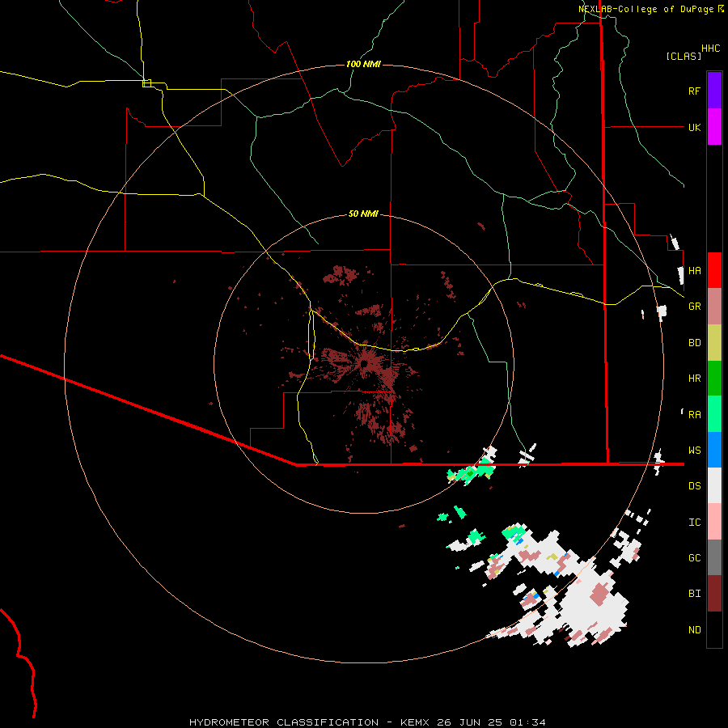
Task: Pick the mint green RA legend swatch
Action: (x=714, y=414)
